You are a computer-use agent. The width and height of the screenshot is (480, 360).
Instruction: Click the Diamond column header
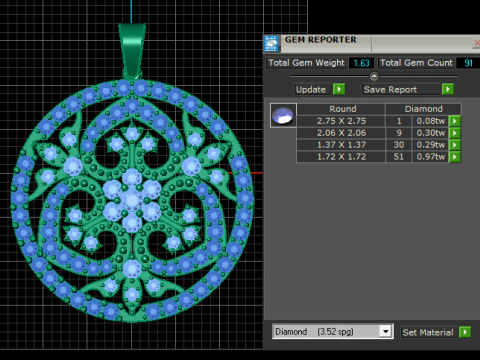tap(423, 109)
